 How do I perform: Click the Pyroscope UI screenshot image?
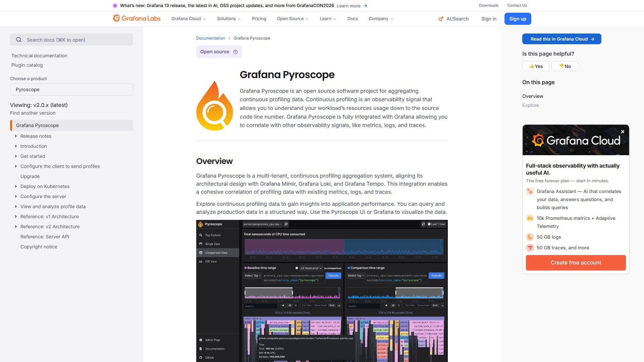pyautogui.click(x=322, y=291)
